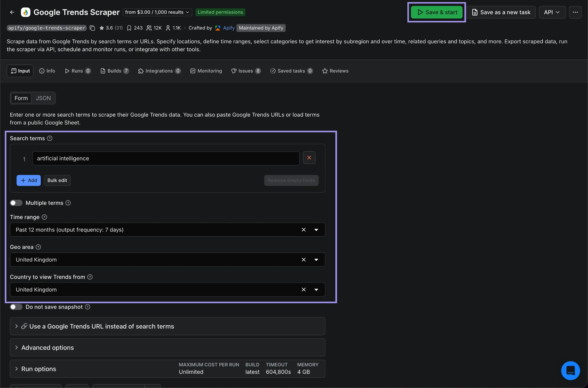Screen dimensions: 588x388
Task: Open the Time range dropdown
Action: 316,230
